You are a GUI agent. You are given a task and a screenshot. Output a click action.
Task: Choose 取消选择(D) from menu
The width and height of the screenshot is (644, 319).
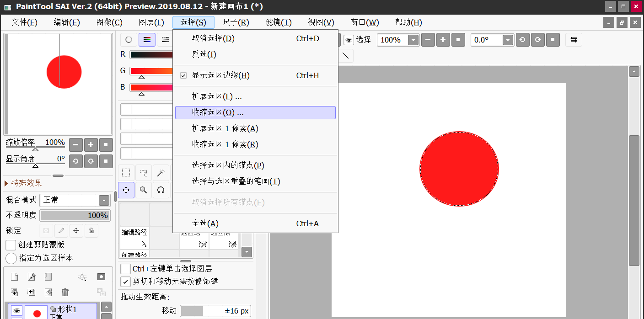pyautogui.click(x=255, y=38)
